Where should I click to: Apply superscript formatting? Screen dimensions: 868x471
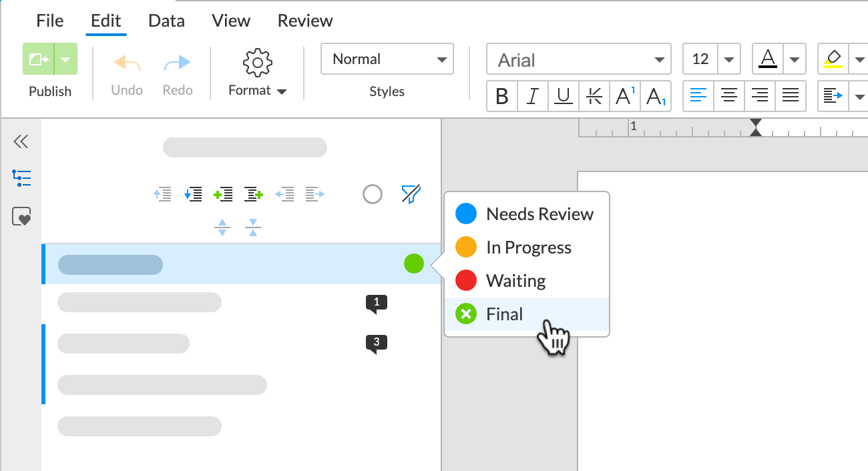coord(625,97)
